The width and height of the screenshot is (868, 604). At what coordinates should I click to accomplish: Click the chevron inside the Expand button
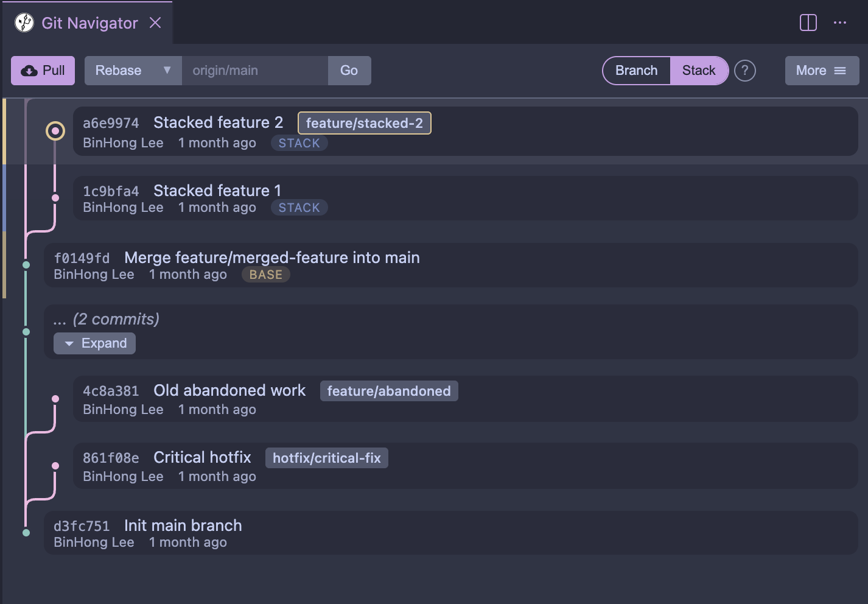[69, 343]
